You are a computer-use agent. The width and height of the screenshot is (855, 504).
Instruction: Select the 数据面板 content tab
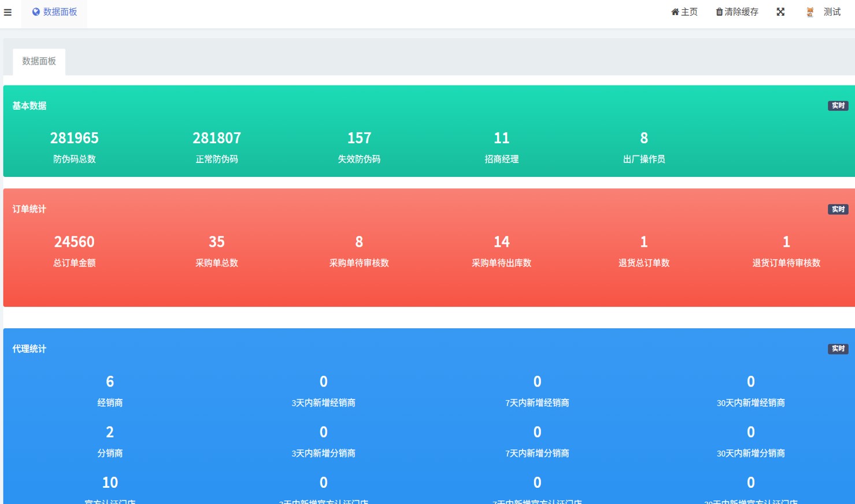39,61
